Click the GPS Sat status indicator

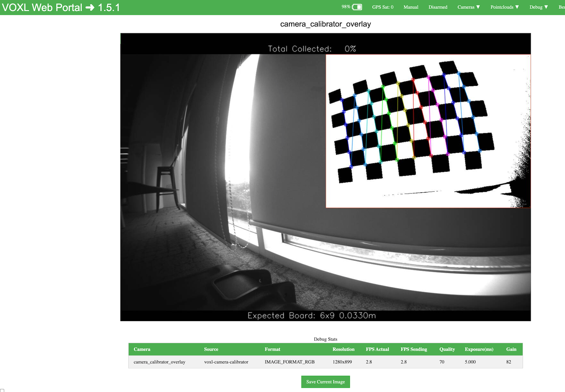pyautogui.click(x=383, y=7)
